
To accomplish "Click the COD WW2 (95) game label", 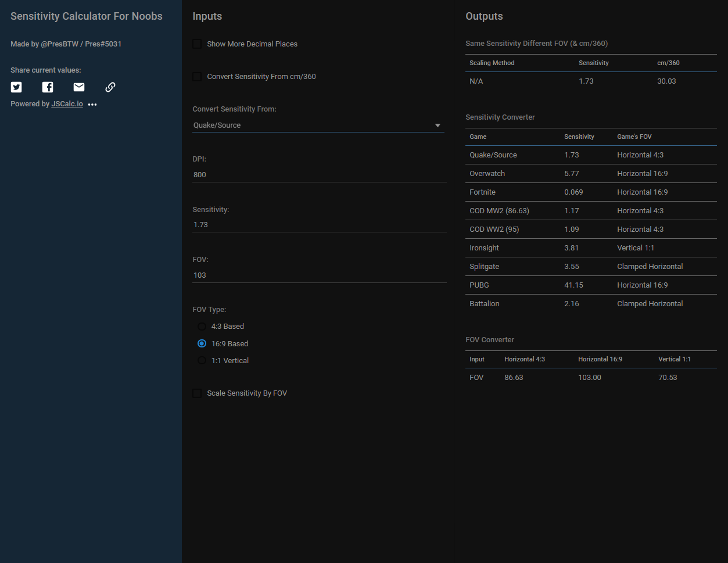I will coord(494,229).
